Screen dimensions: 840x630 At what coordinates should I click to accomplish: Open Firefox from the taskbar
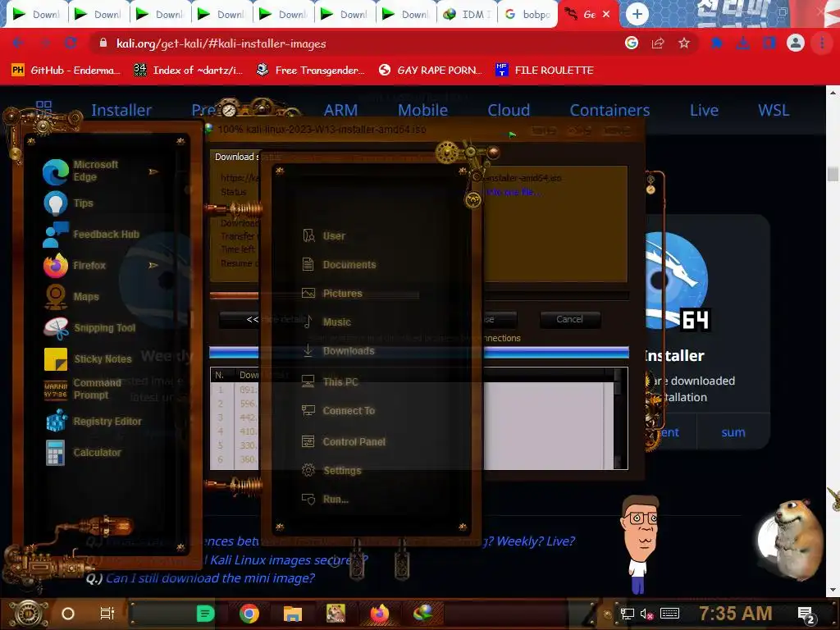pyautogui.click(x=379, y=614)
